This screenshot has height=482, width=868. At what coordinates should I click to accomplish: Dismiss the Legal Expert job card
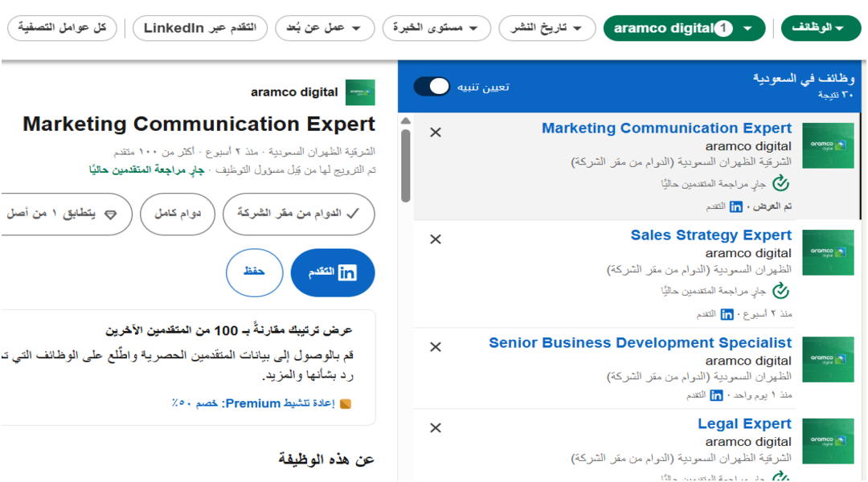coord(436,428)
